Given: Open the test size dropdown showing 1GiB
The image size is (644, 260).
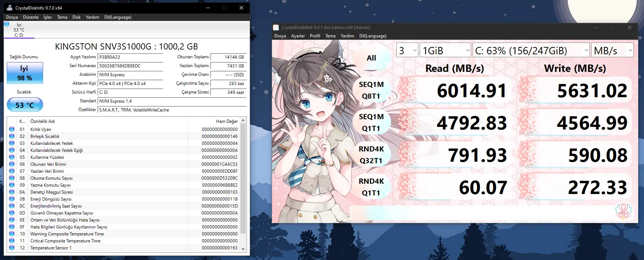Looking at the screenshot, I should (445, 51).
